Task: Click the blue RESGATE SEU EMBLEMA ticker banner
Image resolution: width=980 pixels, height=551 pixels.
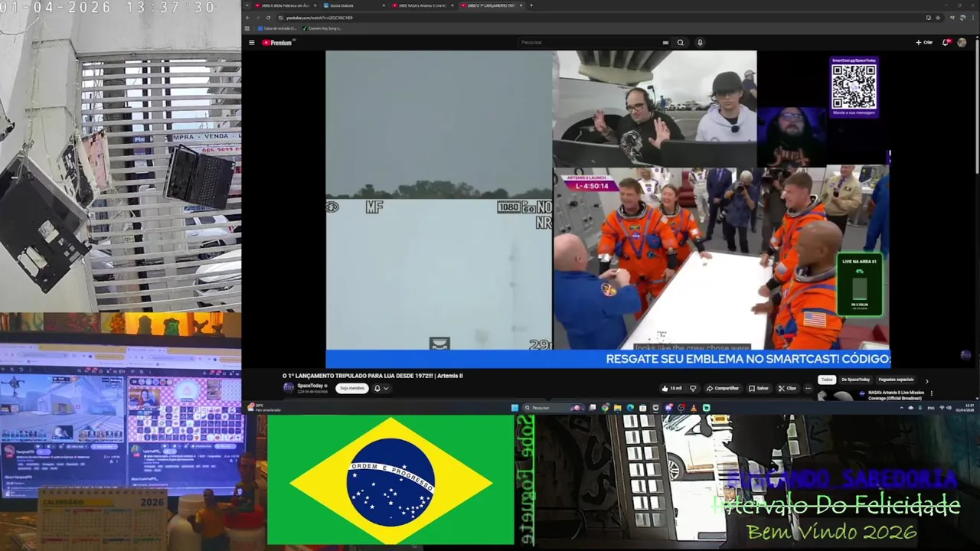Action: point(609,359)
